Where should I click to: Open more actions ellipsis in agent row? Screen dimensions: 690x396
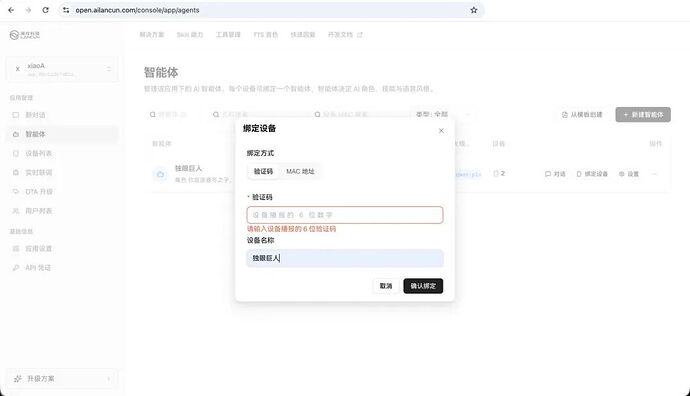(654, 174)
